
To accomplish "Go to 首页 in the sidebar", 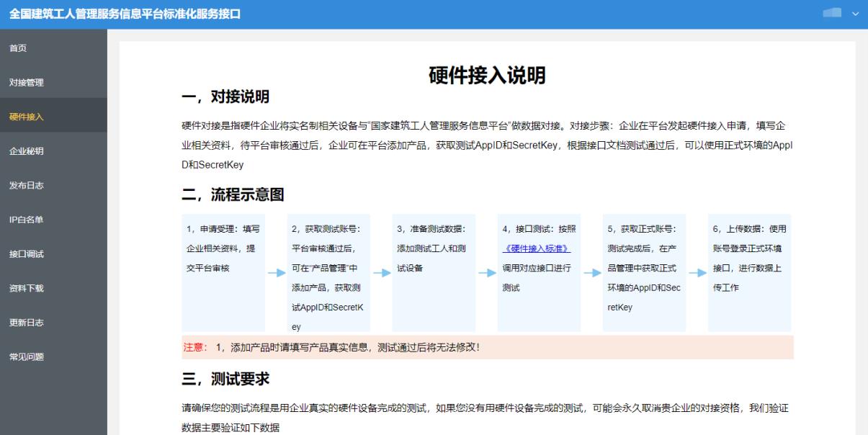I will [x=18, y=48].
